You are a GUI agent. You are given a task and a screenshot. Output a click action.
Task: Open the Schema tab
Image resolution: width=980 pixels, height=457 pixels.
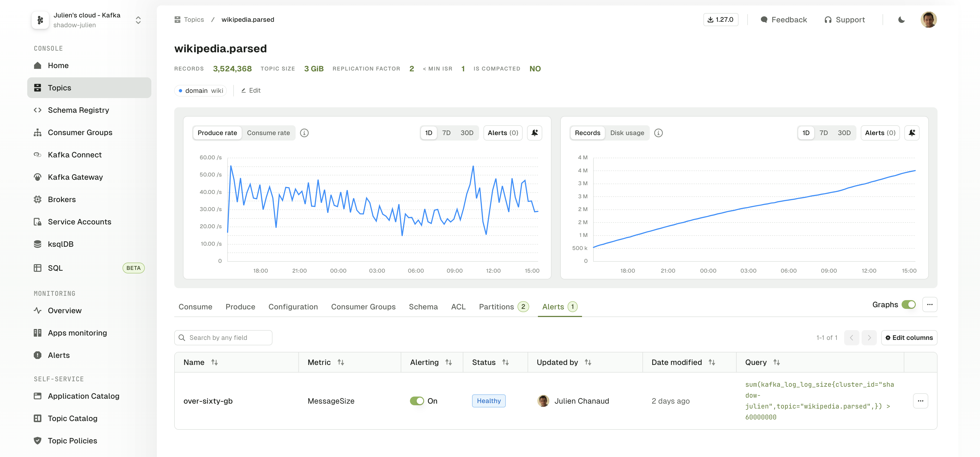click(x=423, y=307)
